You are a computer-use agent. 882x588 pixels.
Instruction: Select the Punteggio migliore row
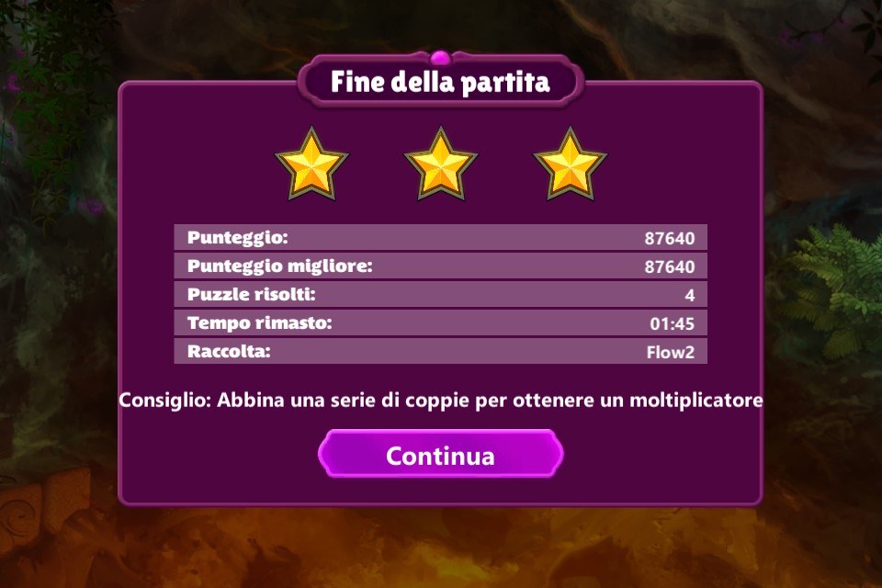(440, 266)
